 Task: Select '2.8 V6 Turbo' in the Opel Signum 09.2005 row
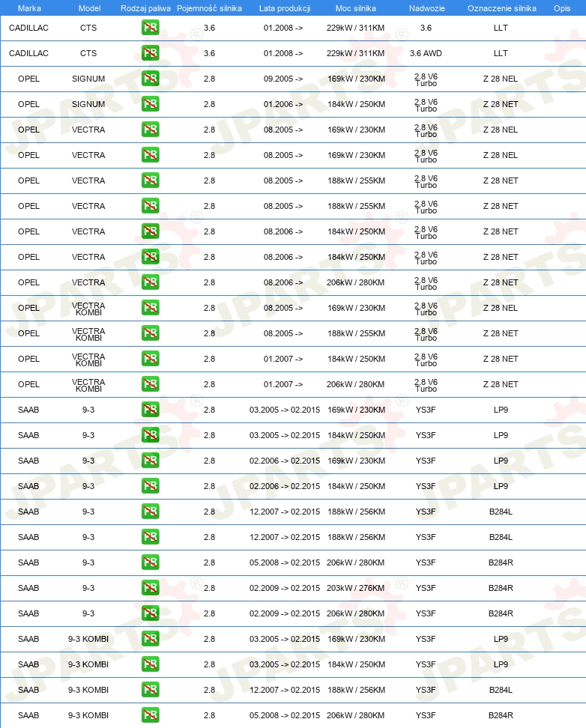(x=426, y=79)
